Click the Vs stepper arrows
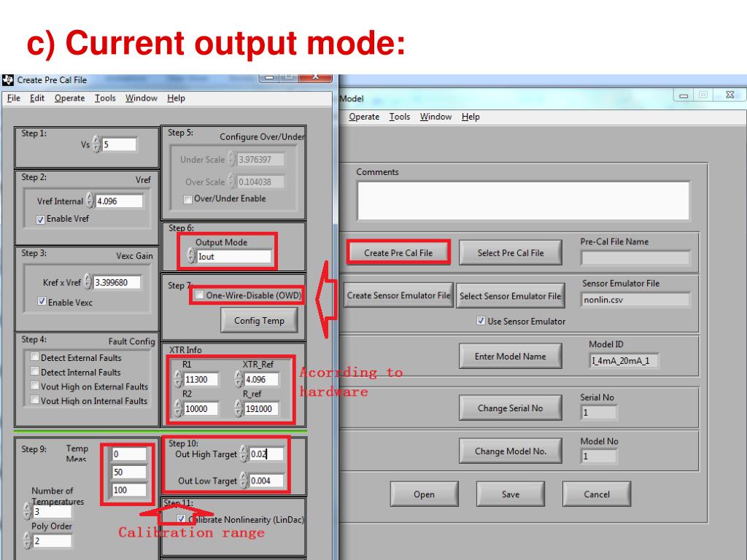Viewport: 747px width, 560px height. [97, 144]
